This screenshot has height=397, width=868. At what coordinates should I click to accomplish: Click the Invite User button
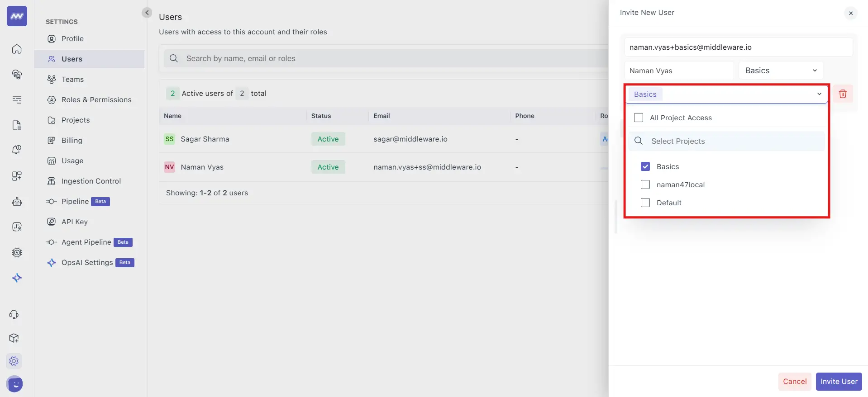click(839, 381)
